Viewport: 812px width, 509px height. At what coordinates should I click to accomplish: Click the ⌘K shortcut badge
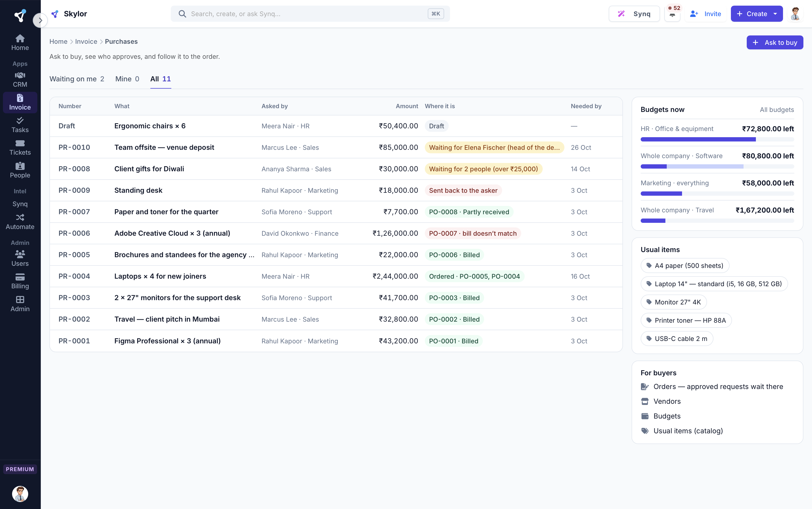(x=436, y=14)
